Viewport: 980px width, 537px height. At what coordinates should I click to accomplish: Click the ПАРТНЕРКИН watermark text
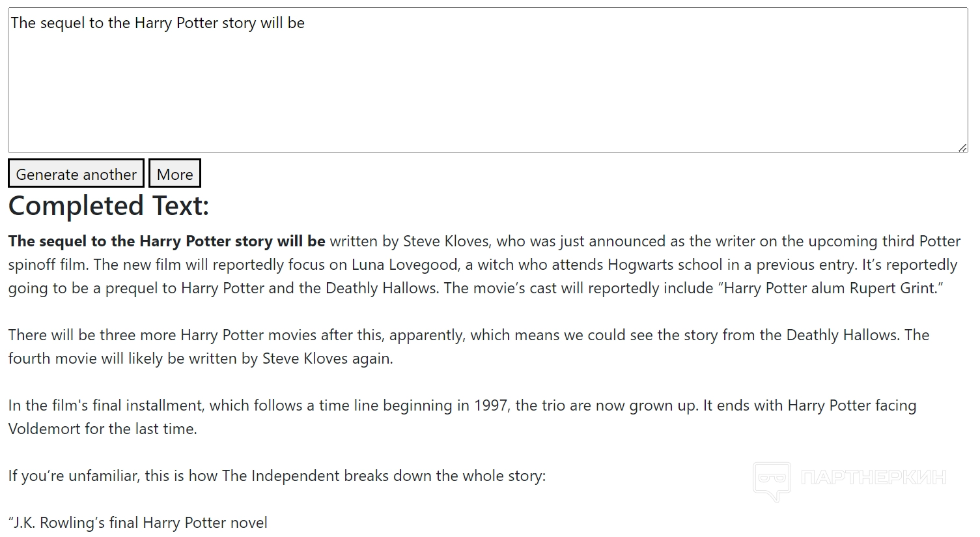click(x=873, y=478)
